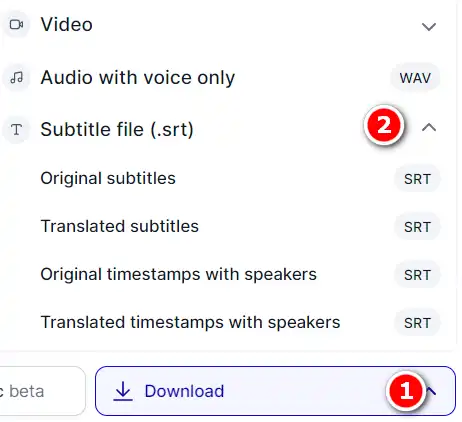This screenshot has width=462, height=422.
Task: Click red annotation marker number 1
Action: 406,390
